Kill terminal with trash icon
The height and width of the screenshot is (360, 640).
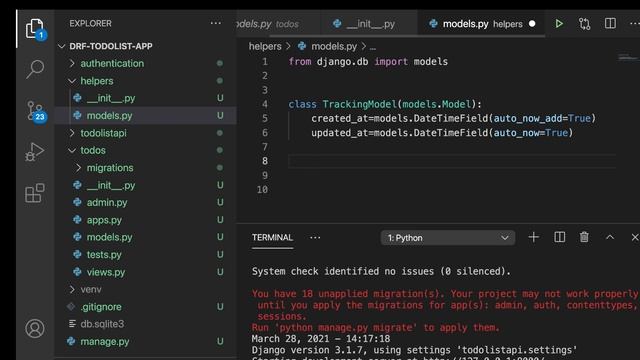point(584,237)
